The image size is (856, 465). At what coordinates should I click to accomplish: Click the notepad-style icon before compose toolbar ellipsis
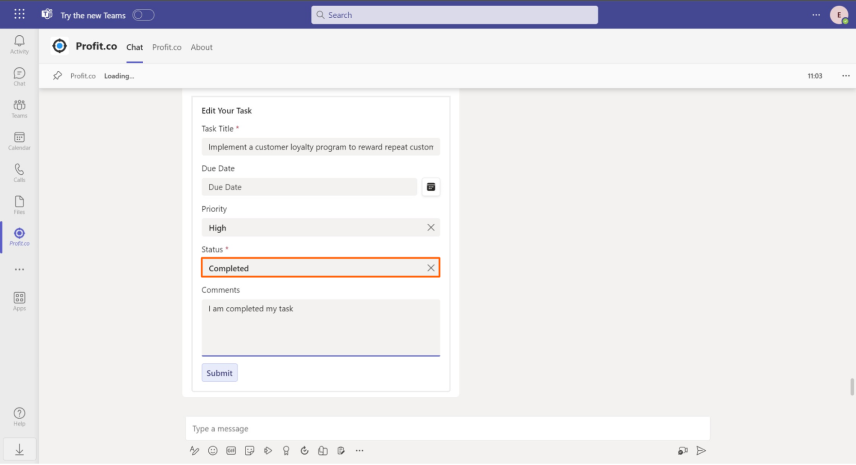341,451
